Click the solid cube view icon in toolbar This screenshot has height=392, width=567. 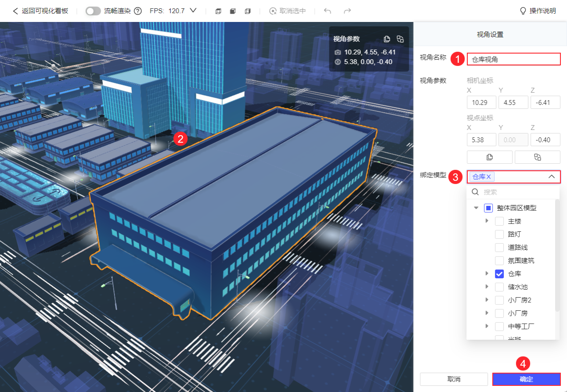tap(233, 11)
